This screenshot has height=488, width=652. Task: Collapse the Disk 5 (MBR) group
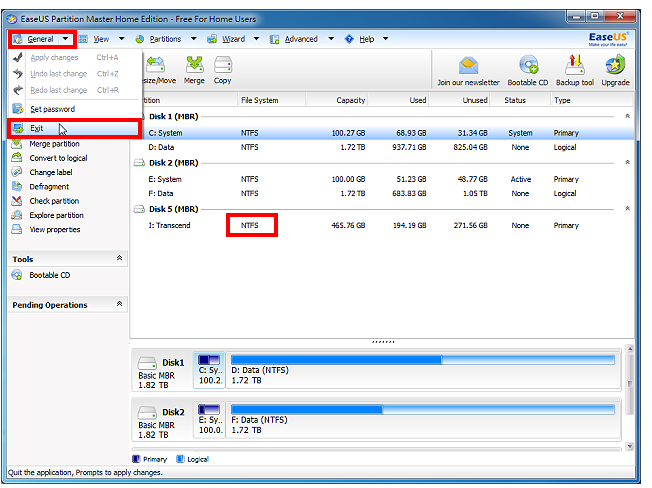coord(627,209)
